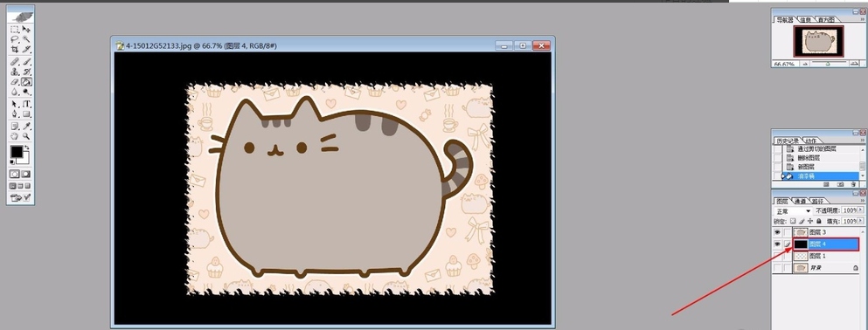868x330 pixels.
Task: Click the Navigator zoom slider handle
Action: 828,64
